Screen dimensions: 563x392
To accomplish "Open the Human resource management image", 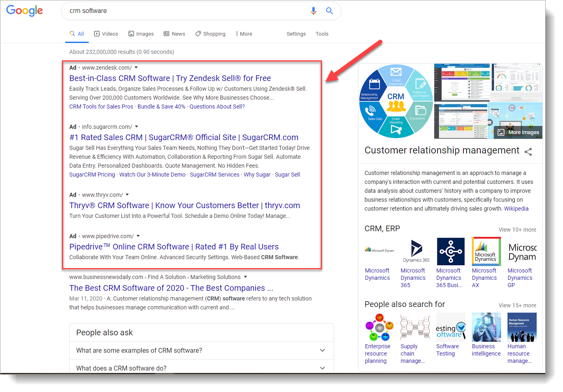I will 522,327.
